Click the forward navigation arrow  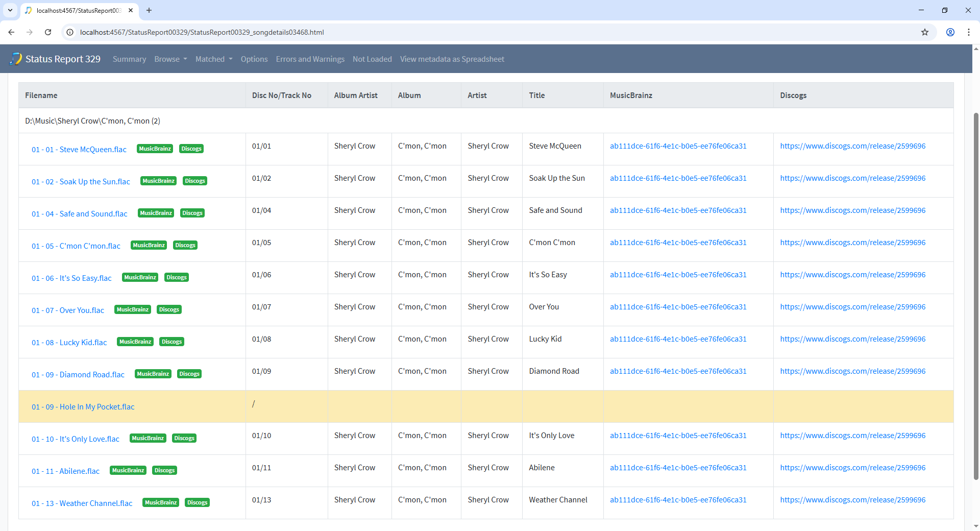point(30,32)
